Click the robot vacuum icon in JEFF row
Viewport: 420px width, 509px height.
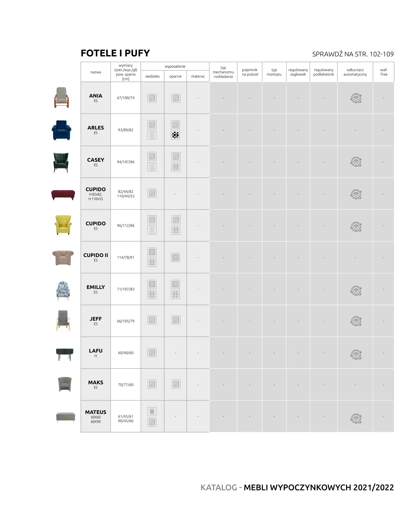tap(356, 321)
